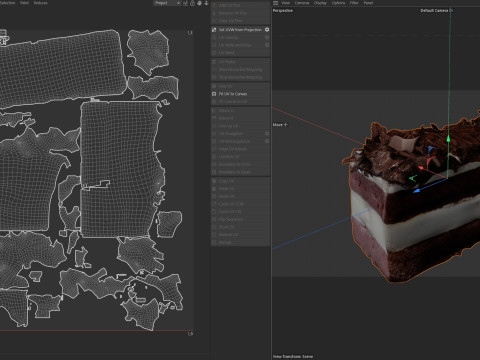Click Start Interactive Mapping icon
Image resolution: width=480 pixels, height=360 pixels.
[x=214, y=70]
